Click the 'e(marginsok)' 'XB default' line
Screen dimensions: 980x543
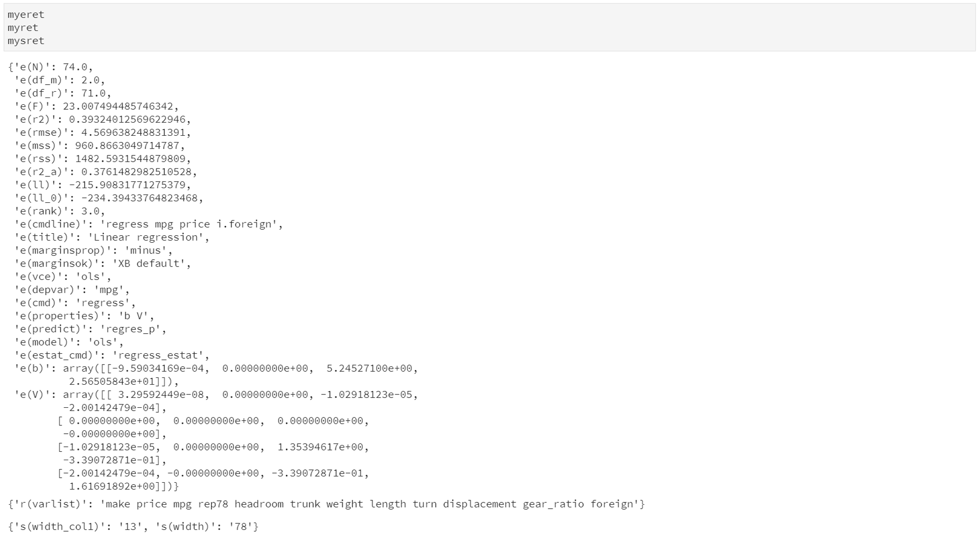point(102,264)
